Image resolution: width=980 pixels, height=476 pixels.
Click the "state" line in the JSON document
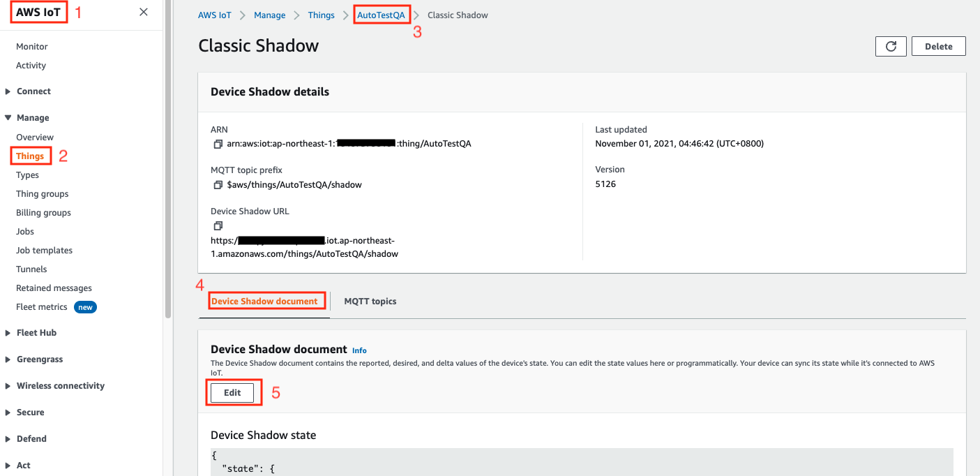coord(249,470)
